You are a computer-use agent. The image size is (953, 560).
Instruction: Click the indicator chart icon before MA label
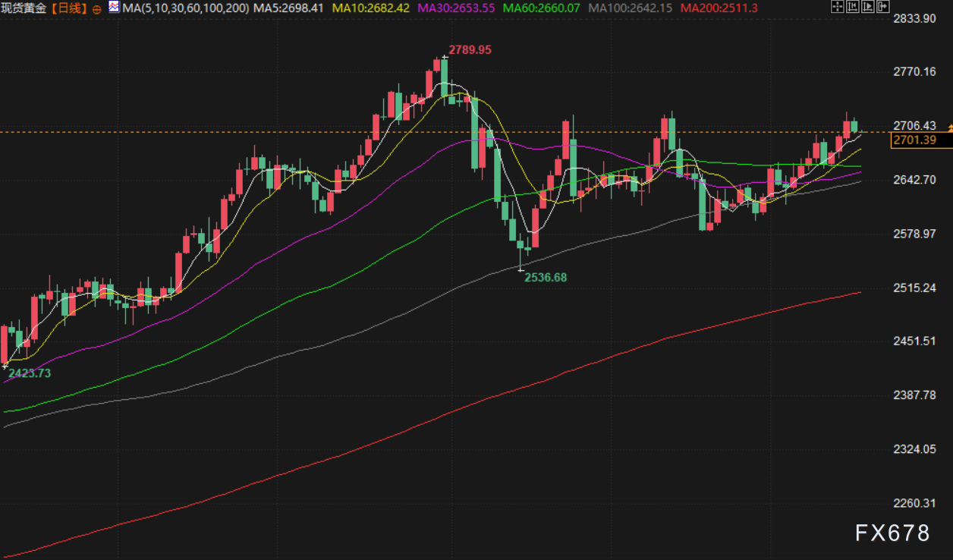pyautogui.click(x=113, y=8)
